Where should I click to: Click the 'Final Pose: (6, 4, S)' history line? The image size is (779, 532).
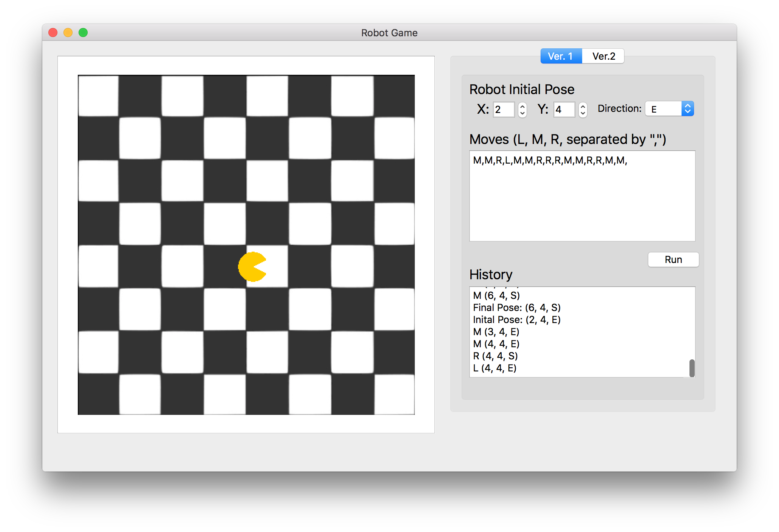pos(517,308)
